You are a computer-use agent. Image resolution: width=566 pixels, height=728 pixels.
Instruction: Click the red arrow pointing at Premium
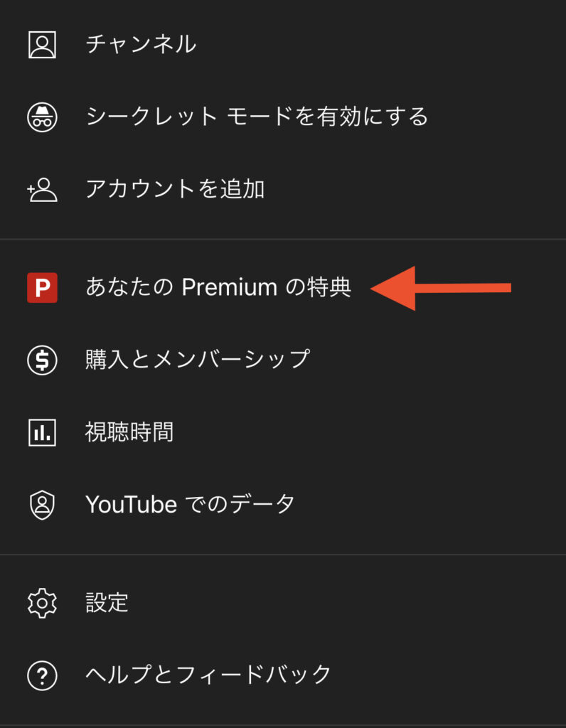pyautogui.click(x=440, y=289)
